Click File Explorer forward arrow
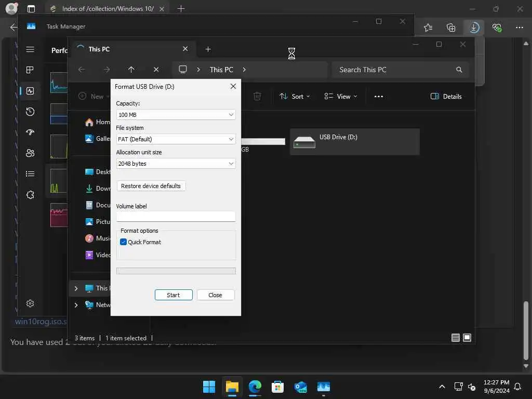This screenshot has width=532, height=399. tap(107, 70)
